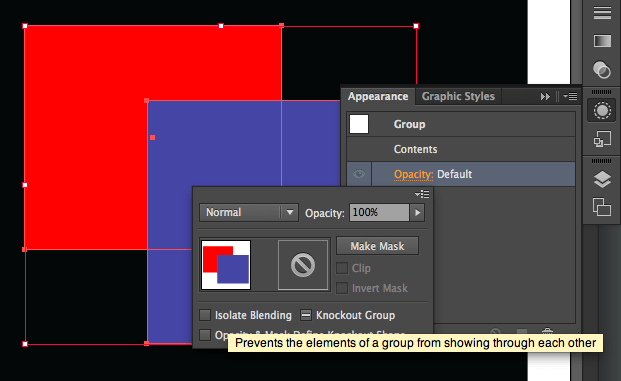Open the Graphic Styles dock icon

click(602, 139)
